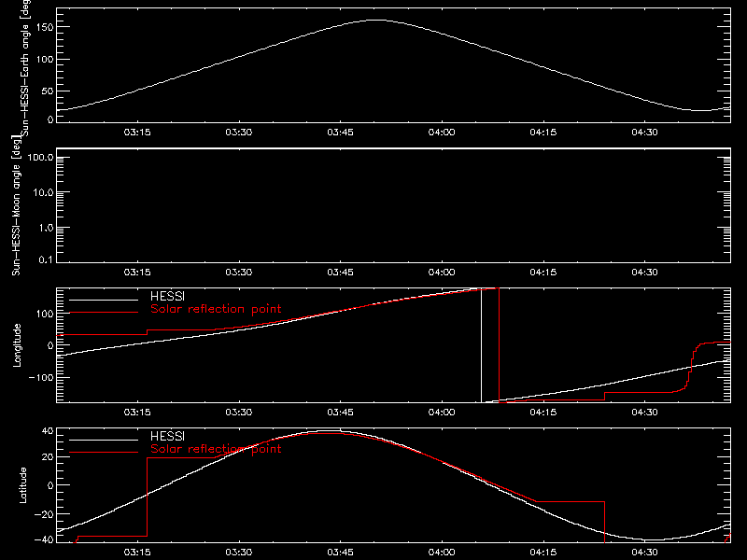Screen dimensions: 747x560
Task: Click Solar reflection point legend in Latitude plot
Action: tap(216, 449)
